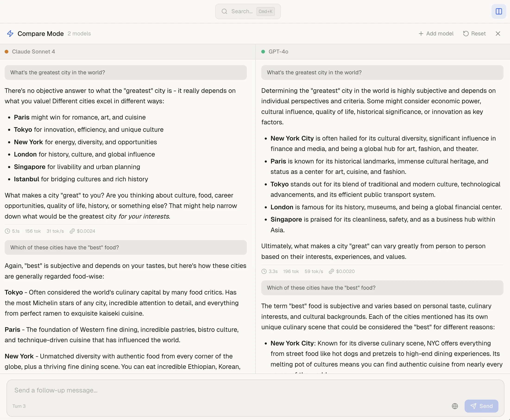Click the orange dot beside Claude Sonnet 4
The height and width of the screenshot is (420, 510).
[6, 52]
